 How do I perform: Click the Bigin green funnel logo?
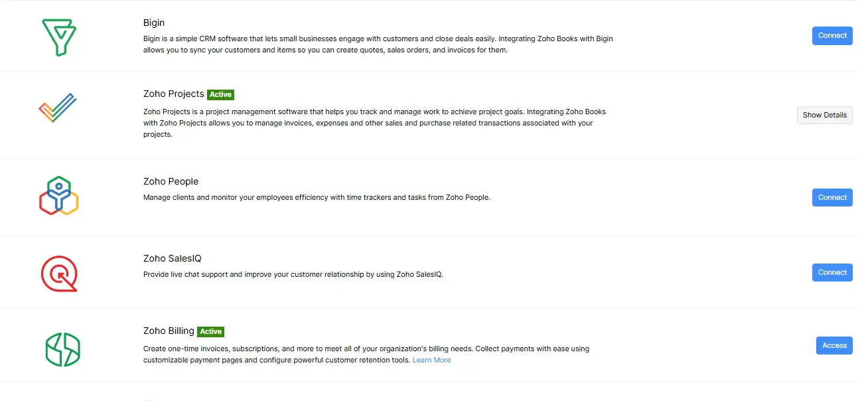59,37
